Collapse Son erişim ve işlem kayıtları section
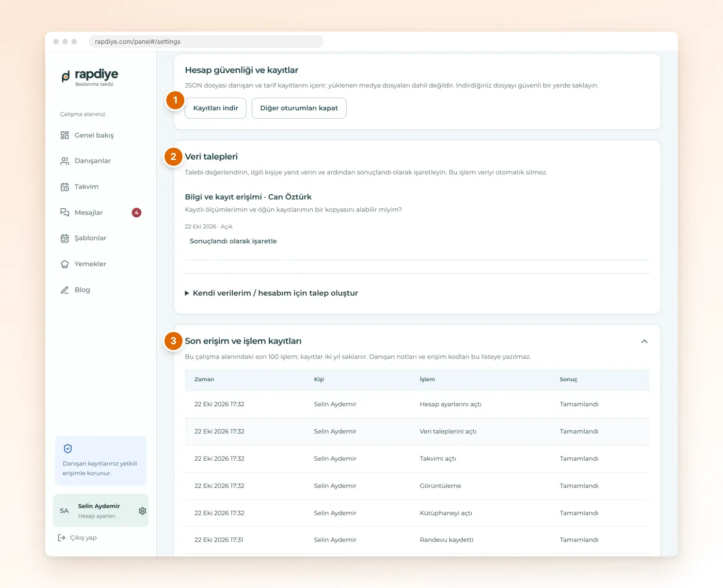The image size is (723, 588). pyautogui.click(x=644, y=341)
